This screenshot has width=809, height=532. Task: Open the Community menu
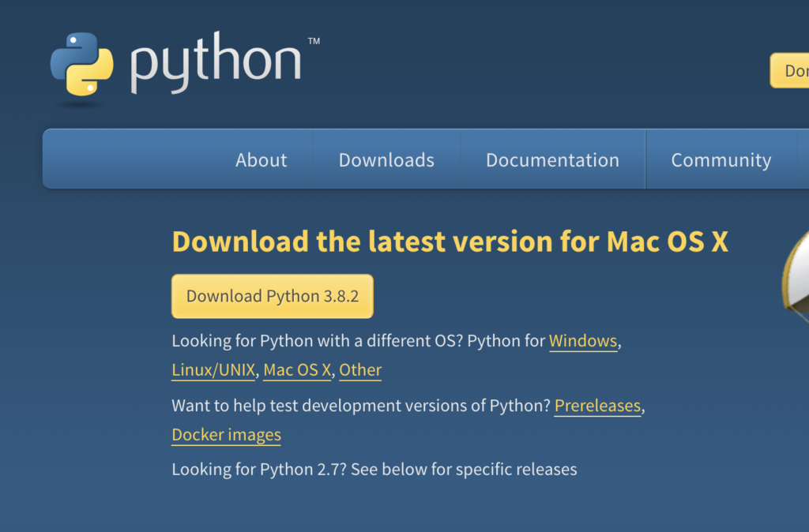pos(721,159)
